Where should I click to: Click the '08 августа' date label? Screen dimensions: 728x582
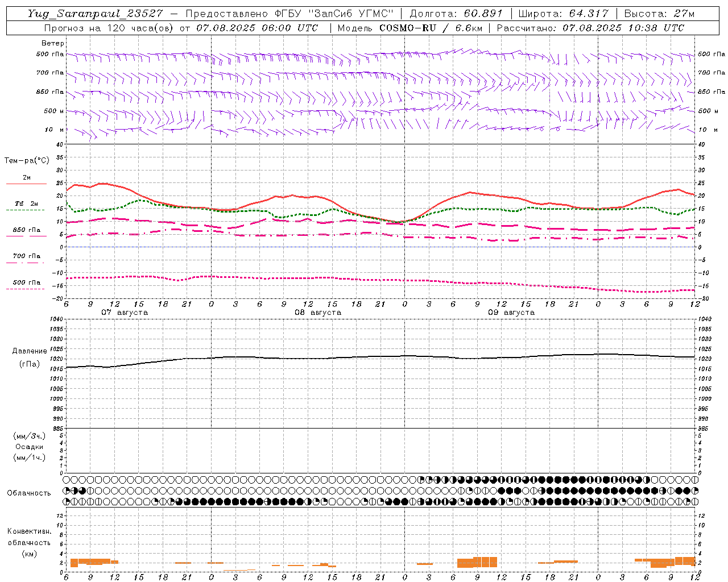coord(318,313)
